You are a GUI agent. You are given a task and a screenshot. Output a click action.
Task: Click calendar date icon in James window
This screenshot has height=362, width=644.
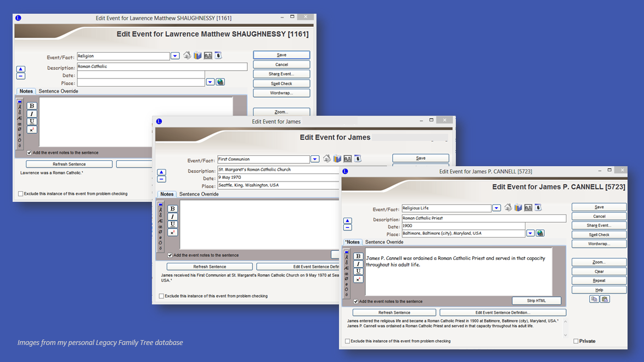coord(358,158)
